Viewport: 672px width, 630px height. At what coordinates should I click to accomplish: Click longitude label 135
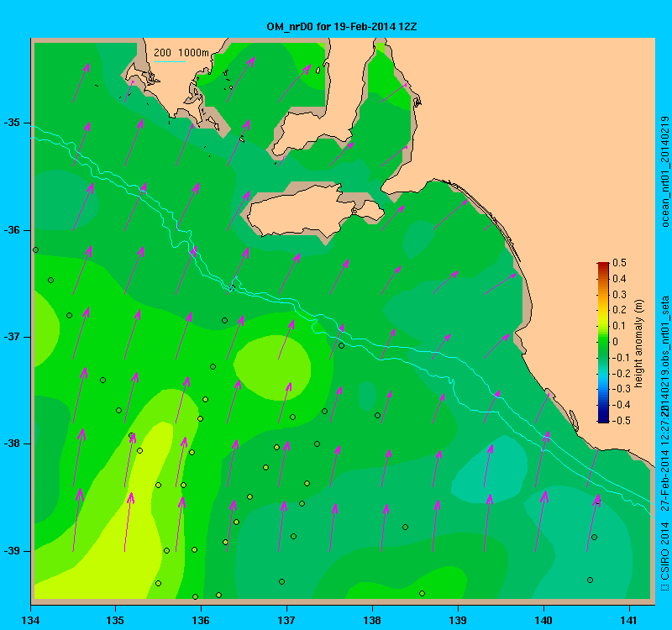(115, 621)
